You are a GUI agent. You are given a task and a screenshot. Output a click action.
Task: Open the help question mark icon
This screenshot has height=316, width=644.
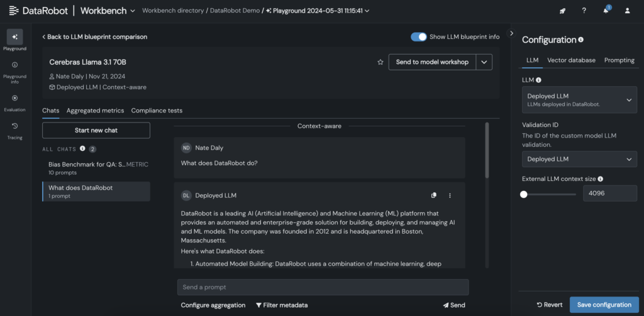584,11
